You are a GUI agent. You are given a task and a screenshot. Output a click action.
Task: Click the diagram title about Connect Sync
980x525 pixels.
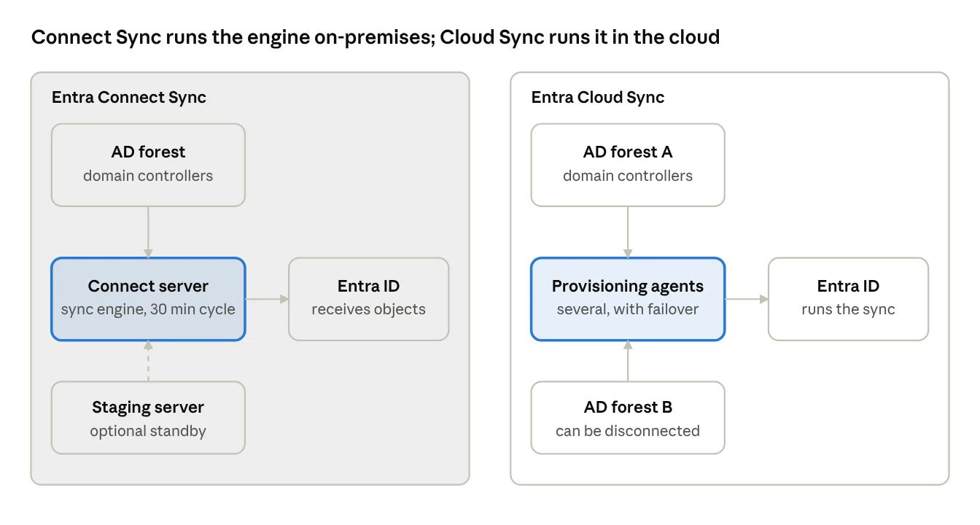(376, 37)
